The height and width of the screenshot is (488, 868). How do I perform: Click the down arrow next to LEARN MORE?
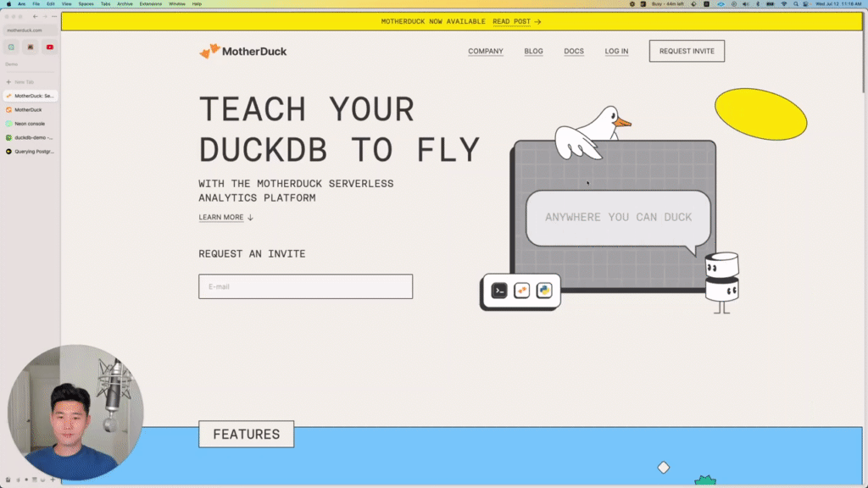point(250,218)
